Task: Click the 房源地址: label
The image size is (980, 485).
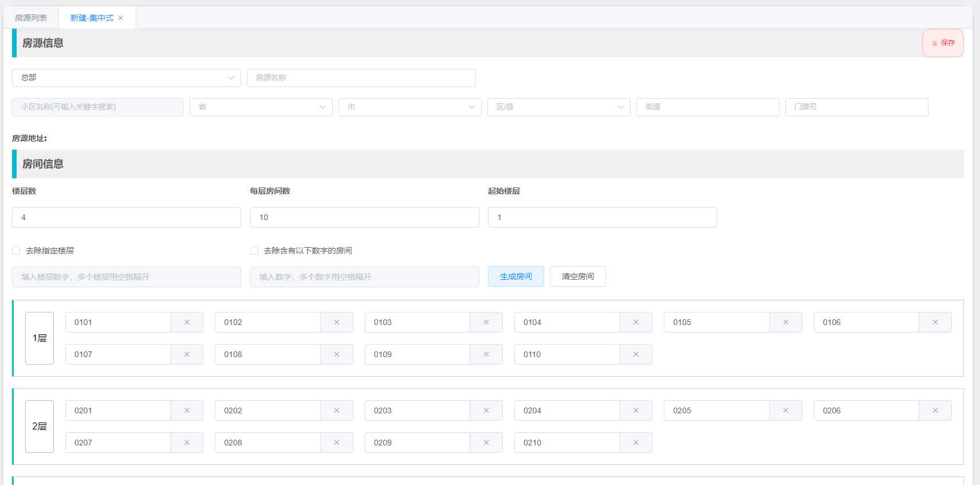Action: [30, 138]
